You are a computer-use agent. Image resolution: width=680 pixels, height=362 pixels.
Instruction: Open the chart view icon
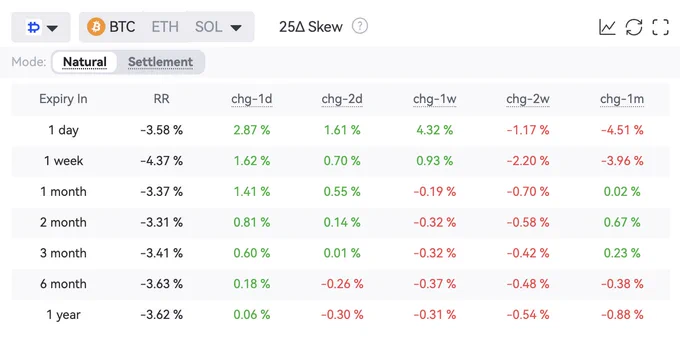607,27
